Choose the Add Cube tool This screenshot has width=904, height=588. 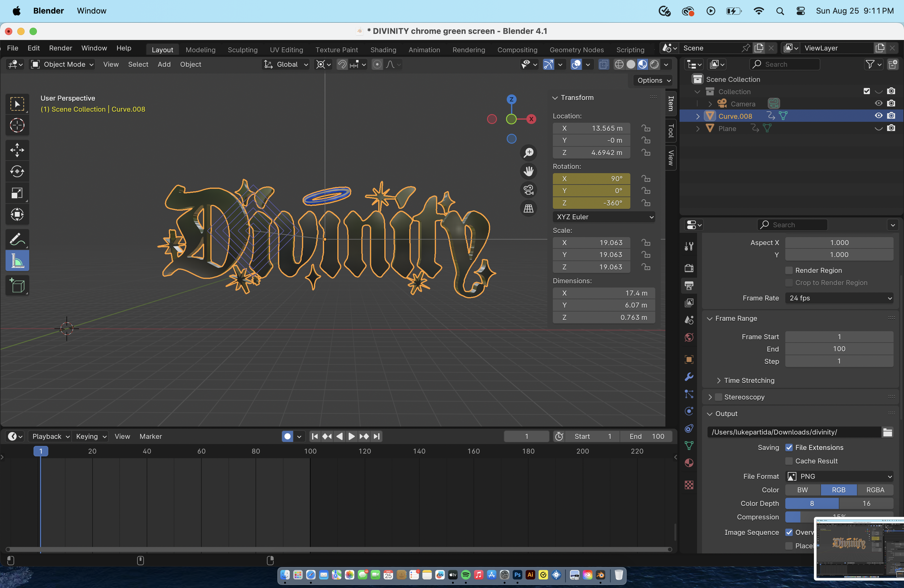pos(17,285)
